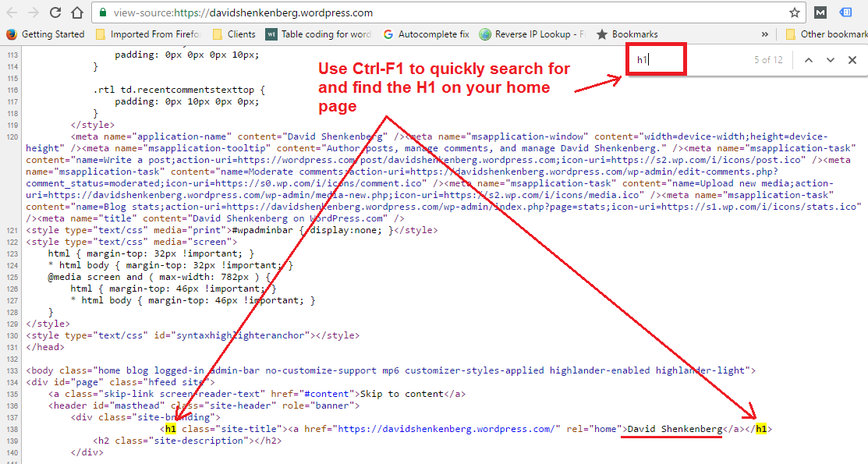
Task: Click the address bar URL
Action: coord(243,12)
